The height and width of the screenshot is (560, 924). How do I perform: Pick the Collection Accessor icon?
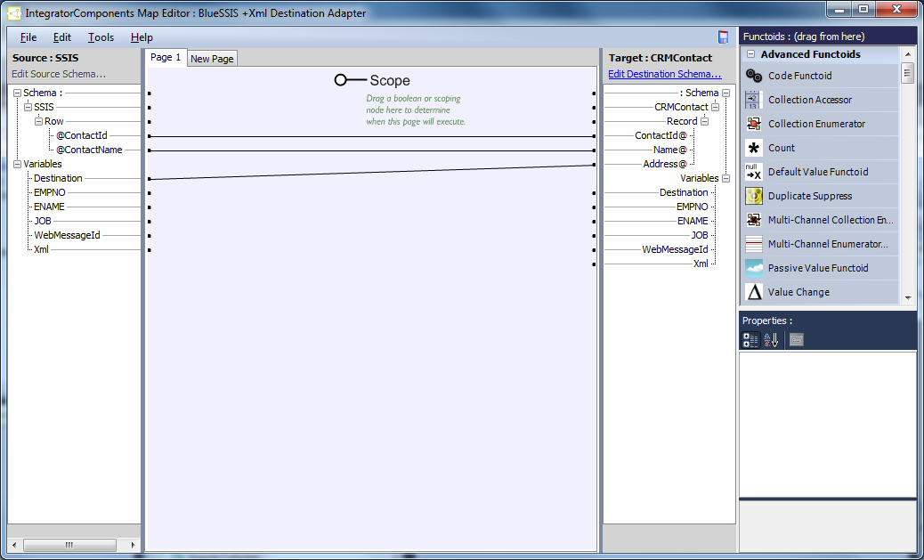tap(754, 100)
